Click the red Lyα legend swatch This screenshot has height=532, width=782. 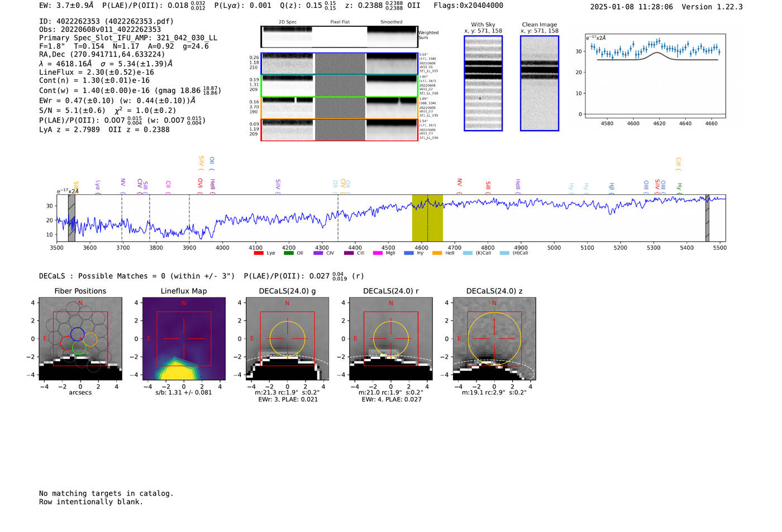pyautogui.click(x=259, y=253)
